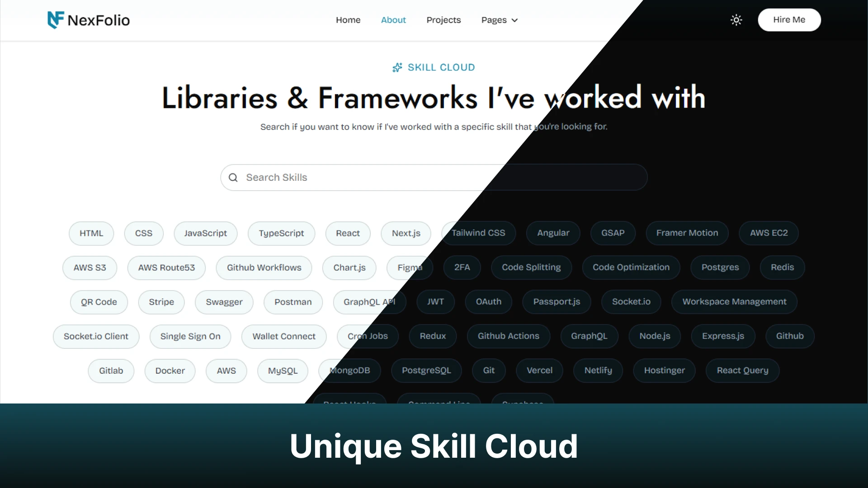Screen dimensions: 868x488
Task: Choose the MongoDB skill tag
Action: tap(349, 371)
